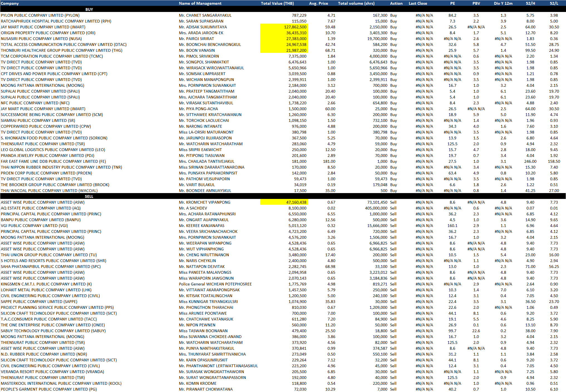Click T.A.C.CONSUMER (TACC) company cell
This screenshot has height=392, width=566.
(49, 319)
